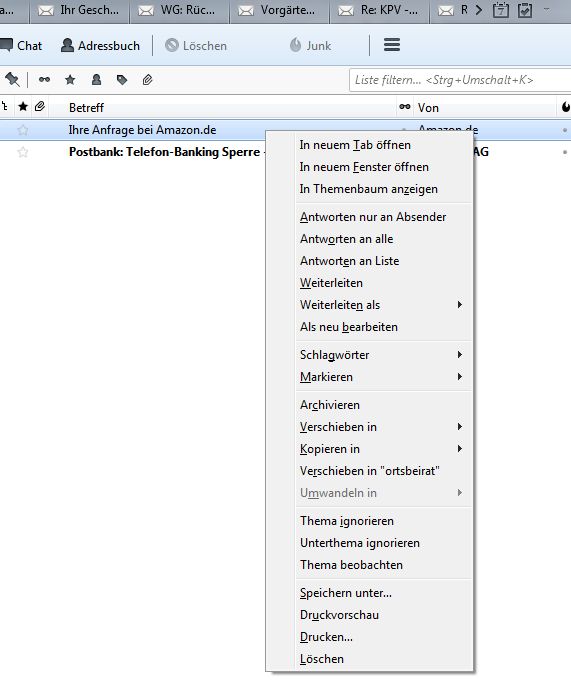Image resolution: width=571 pixels, height=695 pixels.
Task: Select Archivieren from context menu
Action: tap(330, 405)
